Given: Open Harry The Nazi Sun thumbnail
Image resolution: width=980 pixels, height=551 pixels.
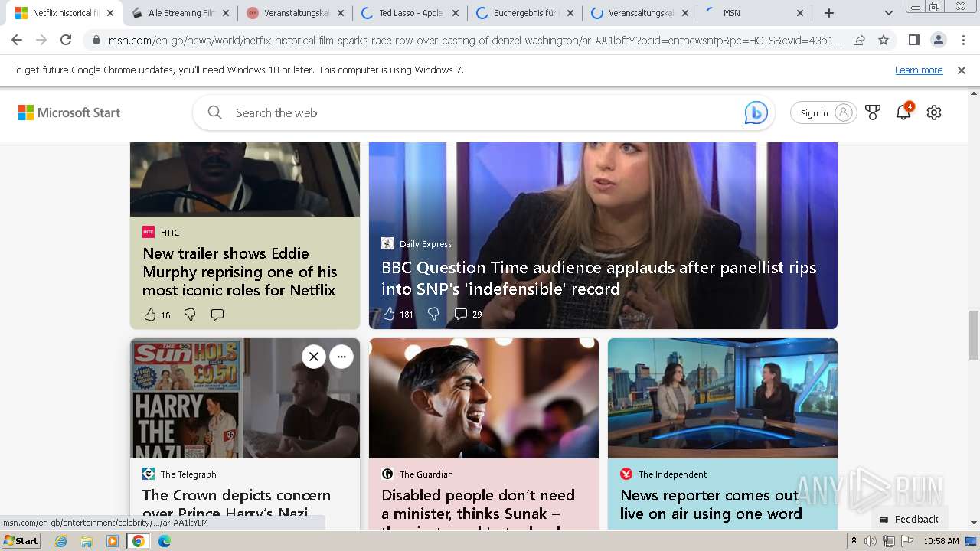Looking at the screenshot, I should (245, 399).
